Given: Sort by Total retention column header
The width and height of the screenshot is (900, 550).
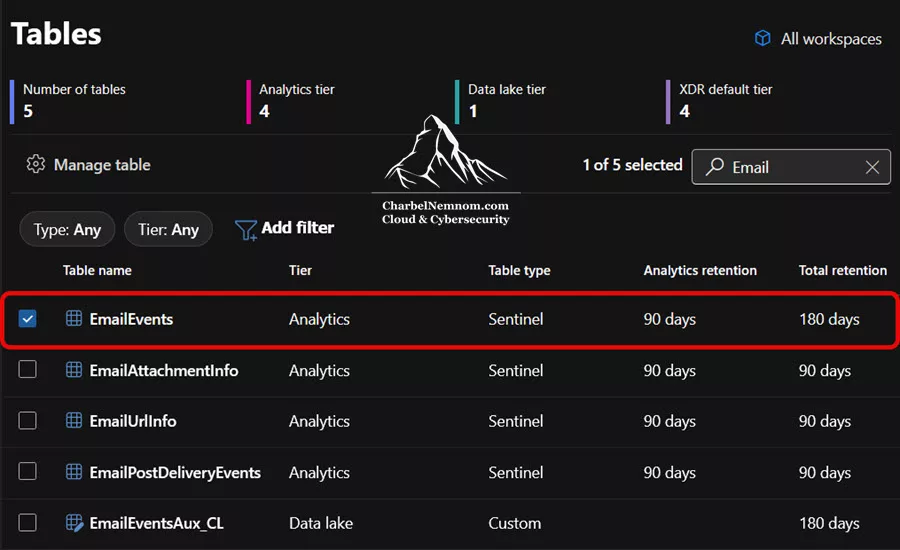Looking at the screenshot, I should (x=843, y=270).
